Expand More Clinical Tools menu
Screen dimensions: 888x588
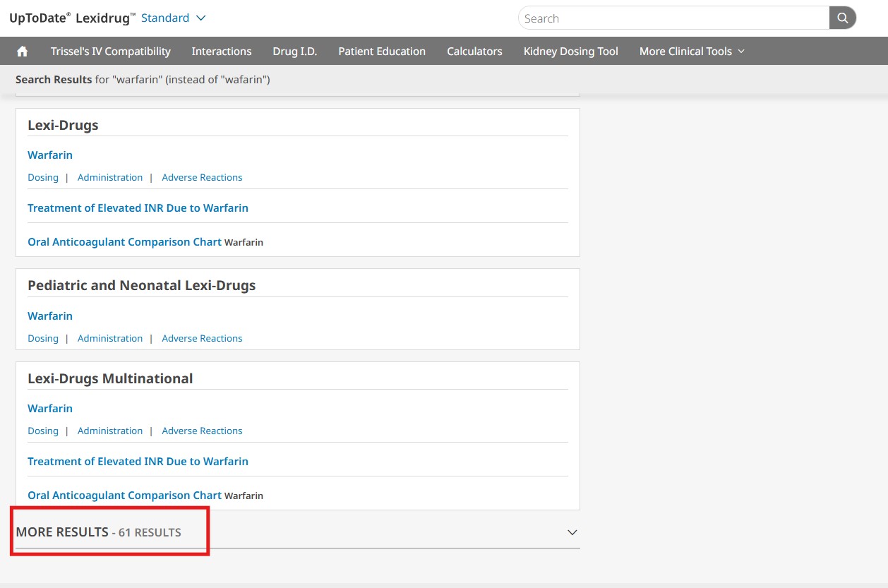click(x=692, y=52)
